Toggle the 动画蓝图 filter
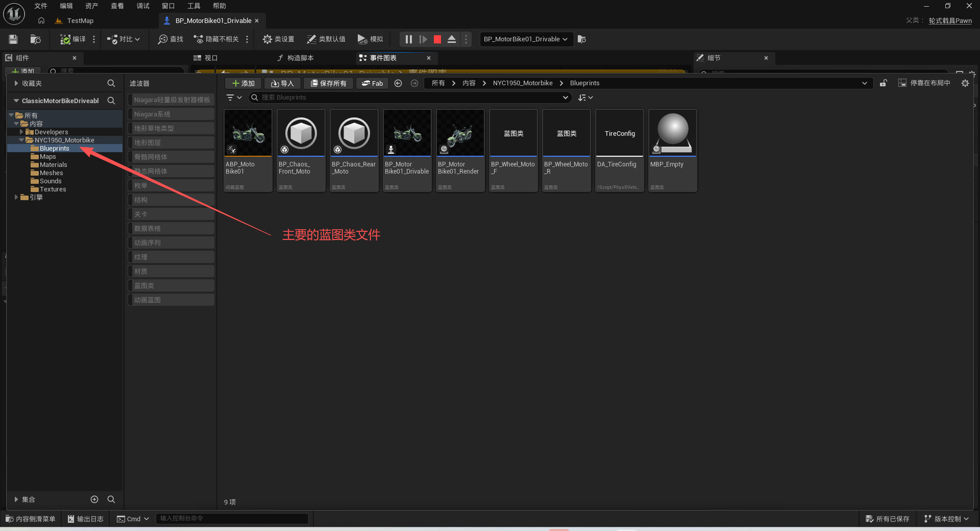This screenshot has height=531, width=980. tap(171, 300)
